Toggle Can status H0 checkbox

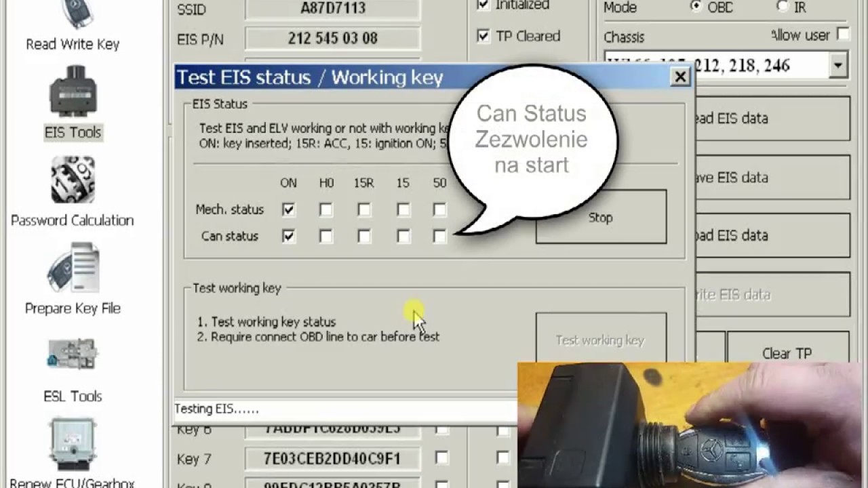pos(326,237)
